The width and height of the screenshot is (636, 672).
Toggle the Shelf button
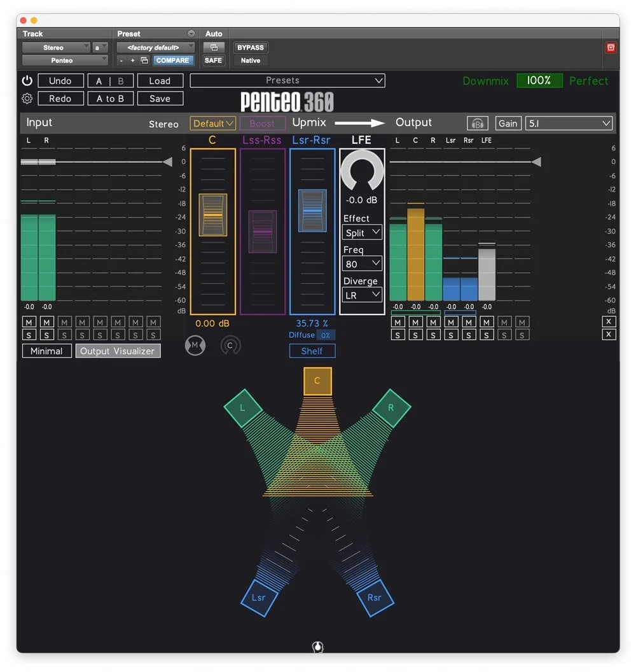(312, 351)
